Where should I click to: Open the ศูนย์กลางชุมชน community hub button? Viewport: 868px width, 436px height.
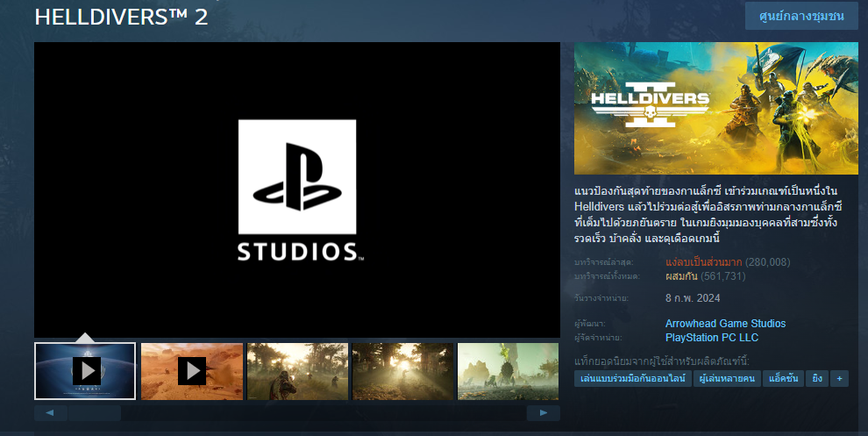coord(801,16)
